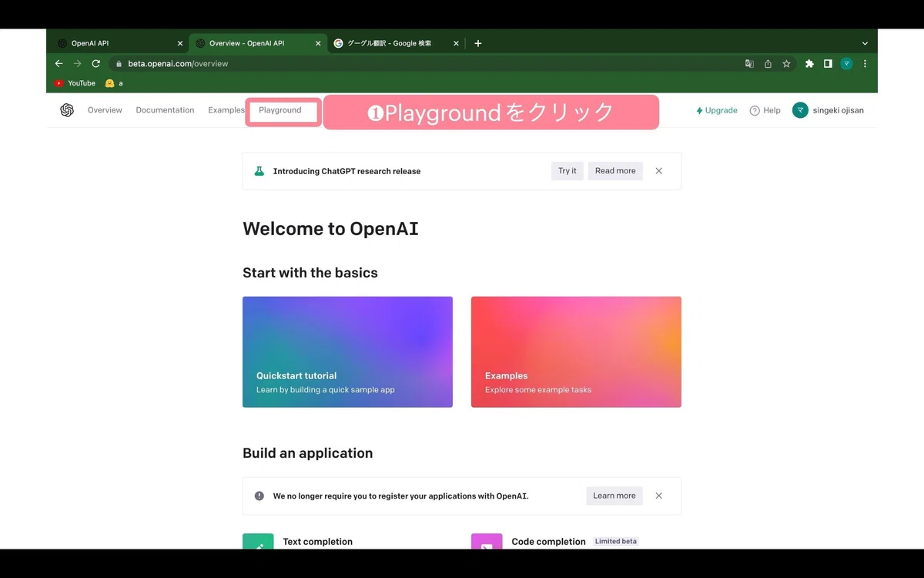Open the Code completion item

pyautogui.click(x=548, y=542)
